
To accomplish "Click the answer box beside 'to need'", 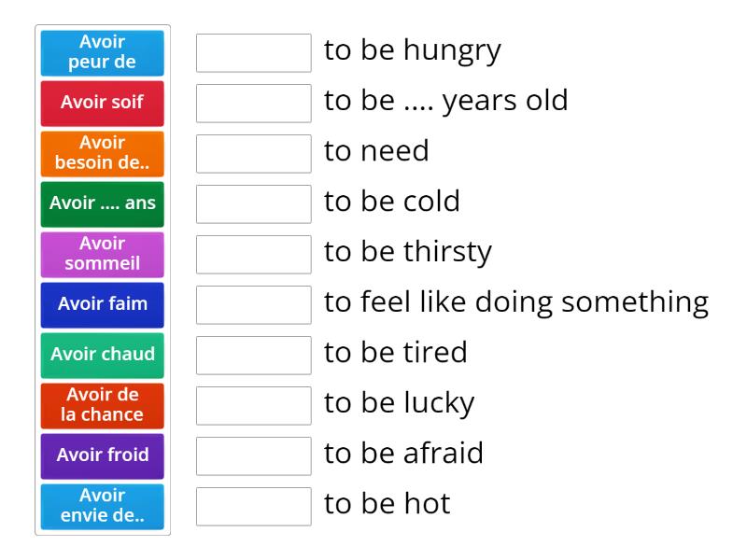I will tap(253, 154).
